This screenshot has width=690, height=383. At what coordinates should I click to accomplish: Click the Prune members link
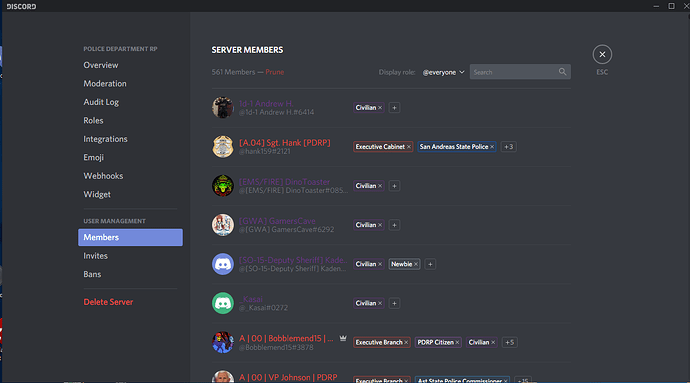click(275, 72)
